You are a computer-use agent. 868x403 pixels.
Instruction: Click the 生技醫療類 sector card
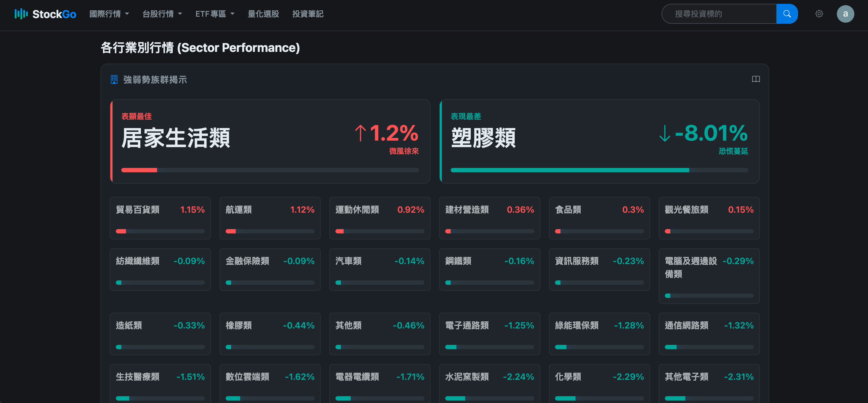[160, 383]
